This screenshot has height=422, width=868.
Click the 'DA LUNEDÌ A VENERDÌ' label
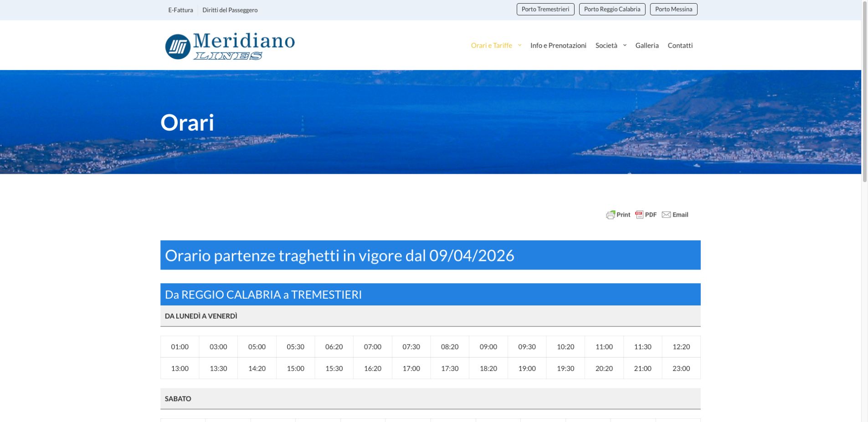click(201, 316)
